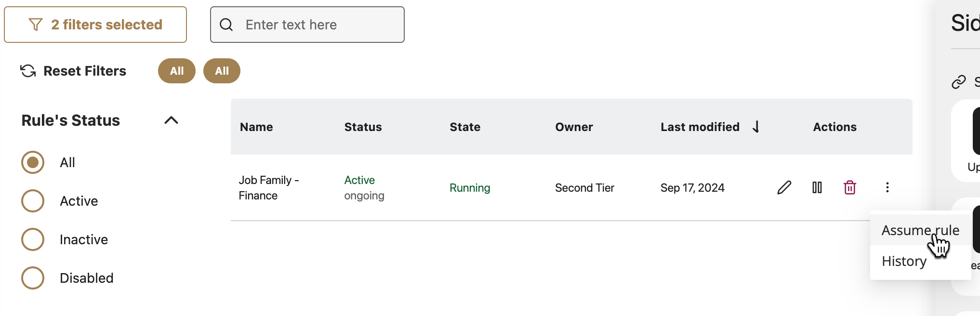
Task: Click the funnel filter icon
Action: (36, 25)
